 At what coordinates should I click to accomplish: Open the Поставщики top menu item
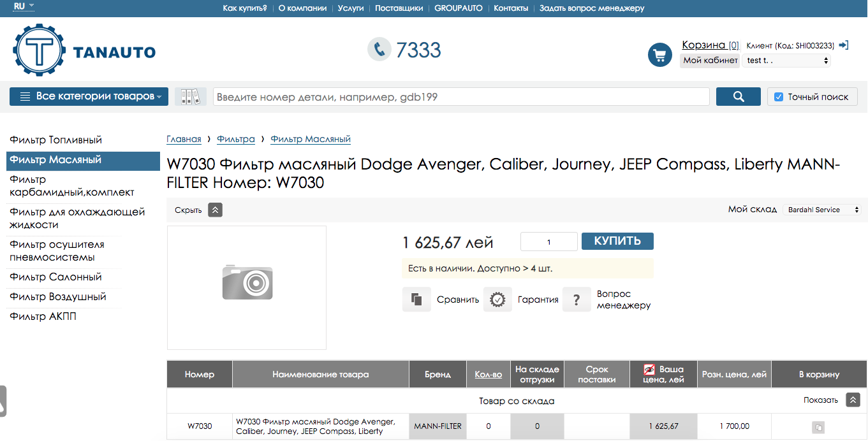(x=399, y=8)
